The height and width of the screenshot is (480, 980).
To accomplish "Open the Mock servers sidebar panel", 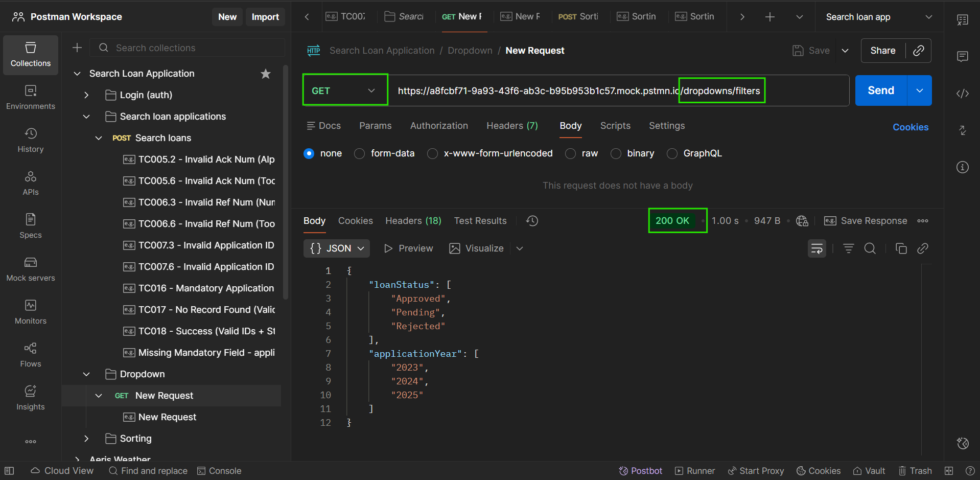I will pos(31,269).
